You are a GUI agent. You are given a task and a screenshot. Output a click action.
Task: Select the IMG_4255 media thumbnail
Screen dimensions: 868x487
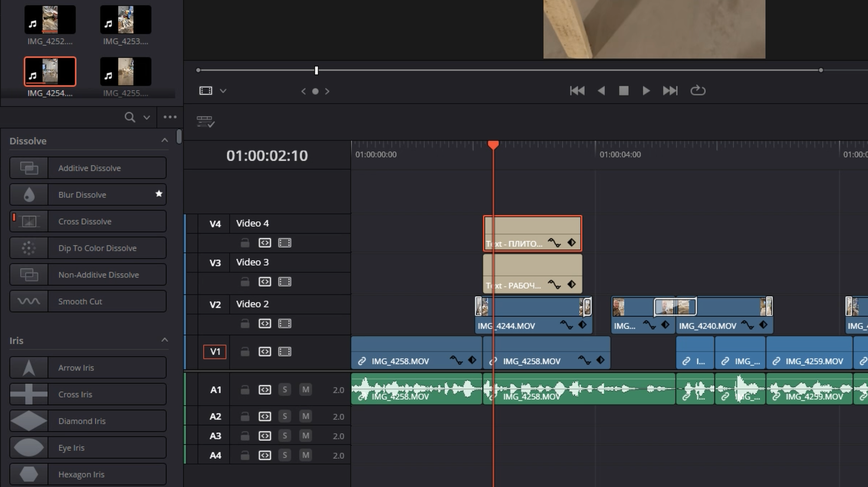[125, 72]
